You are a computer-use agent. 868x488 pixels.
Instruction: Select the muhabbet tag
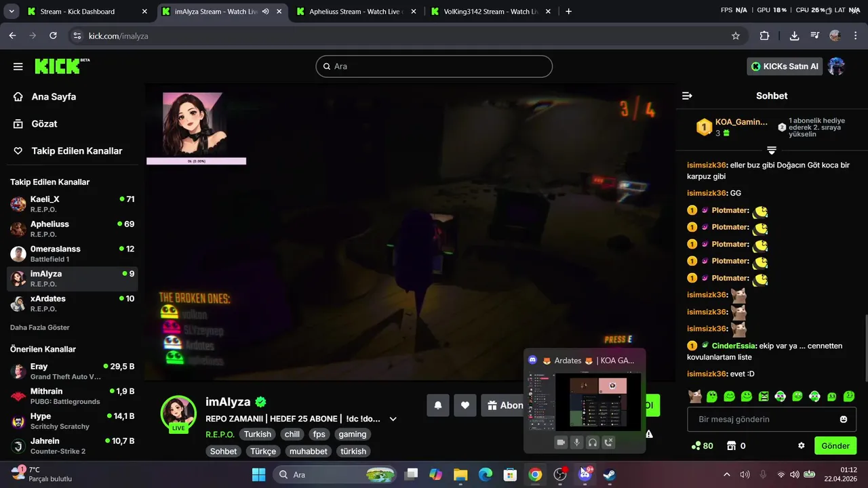click(309, 451)
